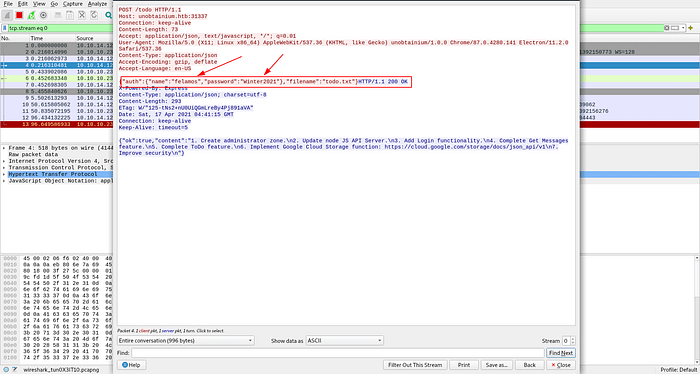The width and height of the screenshot is (700, 374).
Task: Expand the Frame 4 tree row
Action: click(x=4, y=148)
